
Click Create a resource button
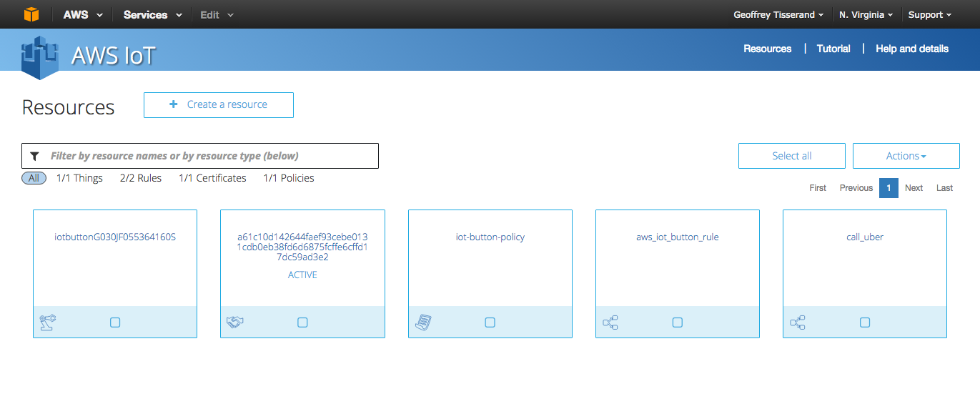point(219,104)
